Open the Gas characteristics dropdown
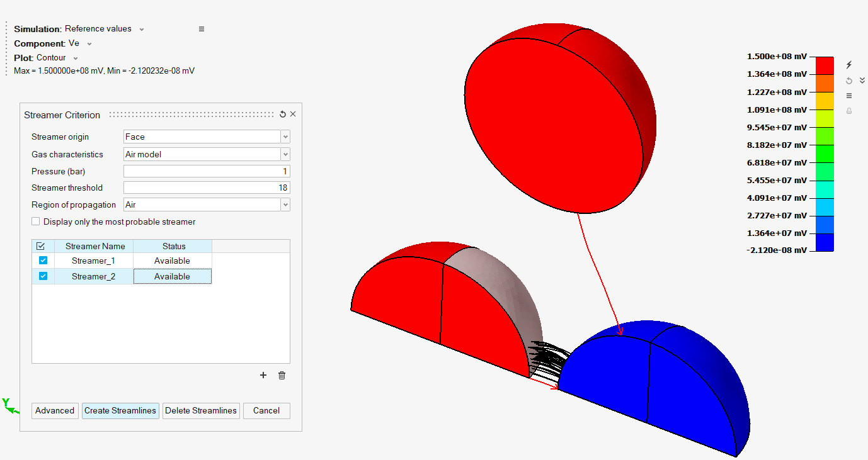This screenshot has width=868, height=460. (x=285, y=154)
